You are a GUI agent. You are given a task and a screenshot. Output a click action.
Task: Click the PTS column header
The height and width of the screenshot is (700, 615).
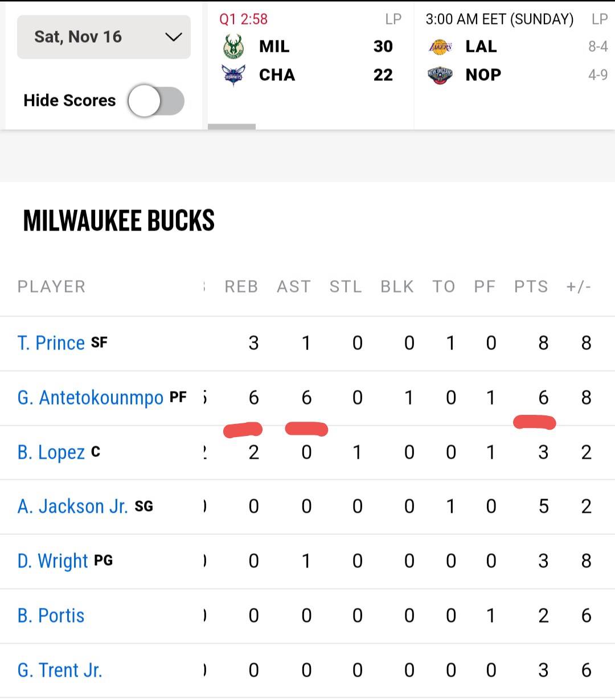click(x=531, y=287)
